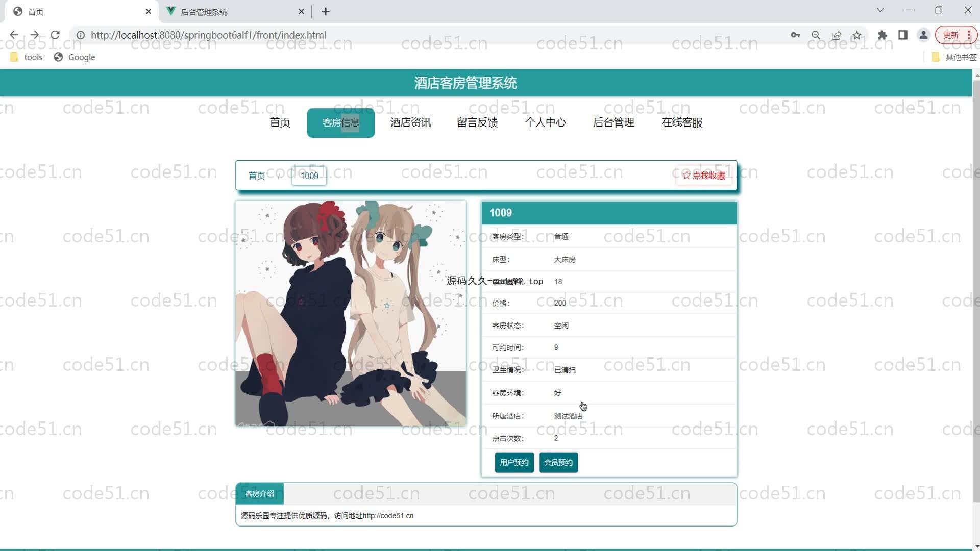Click the 点击次数 label

coord(508,439)
